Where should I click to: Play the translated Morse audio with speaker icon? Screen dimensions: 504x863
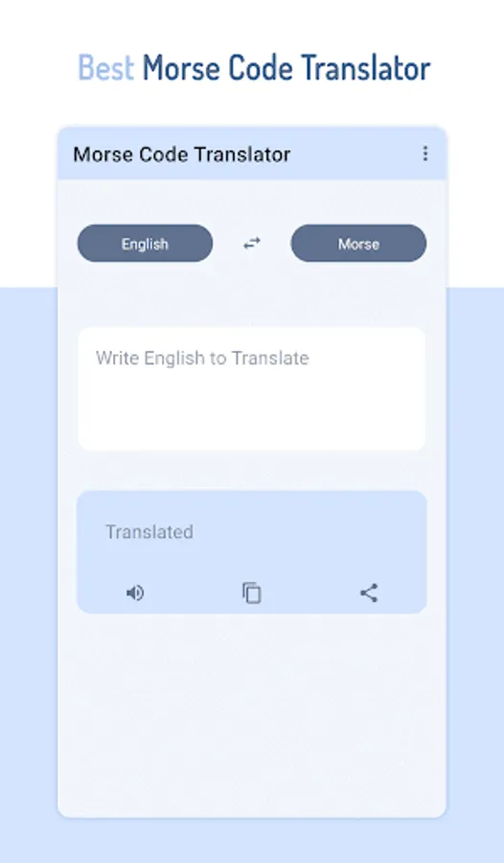pyautogui.click(x=135, y=593)
